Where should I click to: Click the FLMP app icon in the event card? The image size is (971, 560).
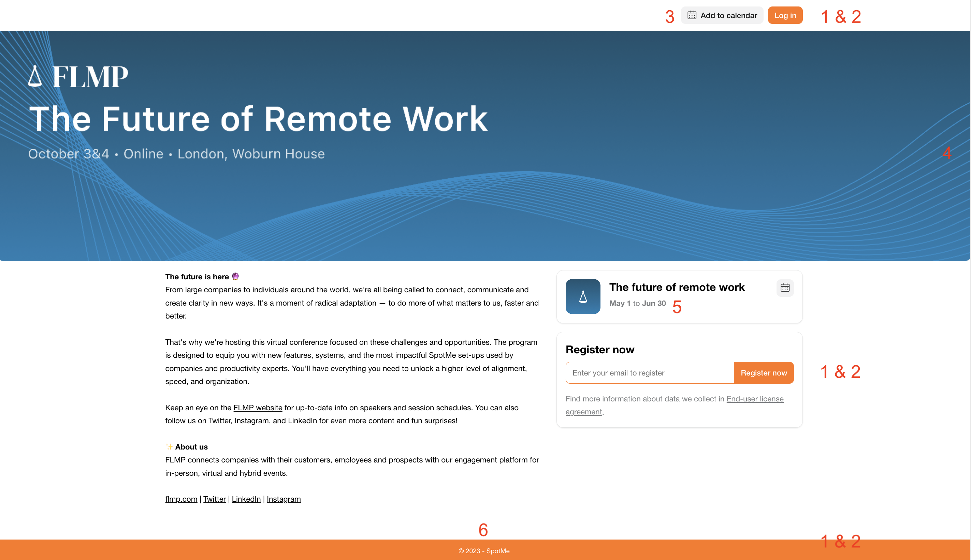pyautogui.click(x=582, y=297)
